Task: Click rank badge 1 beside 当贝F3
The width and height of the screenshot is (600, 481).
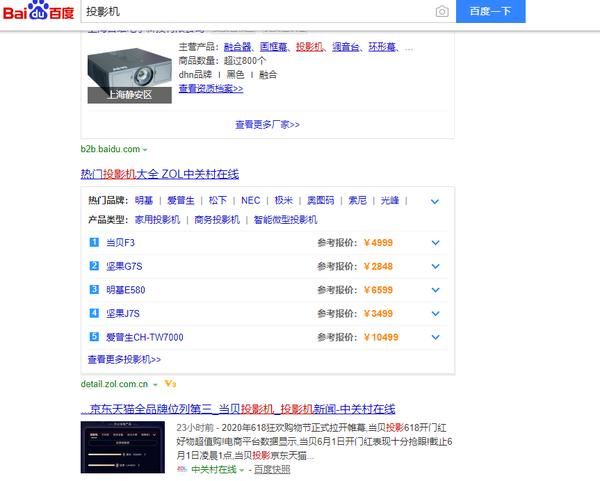Action: coord(94,242)
